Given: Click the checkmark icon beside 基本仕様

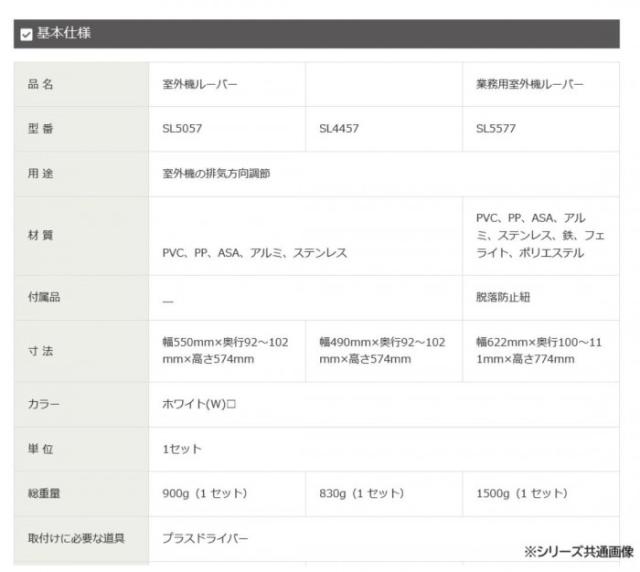Looking at the screenshot, I should coord(26,35).
